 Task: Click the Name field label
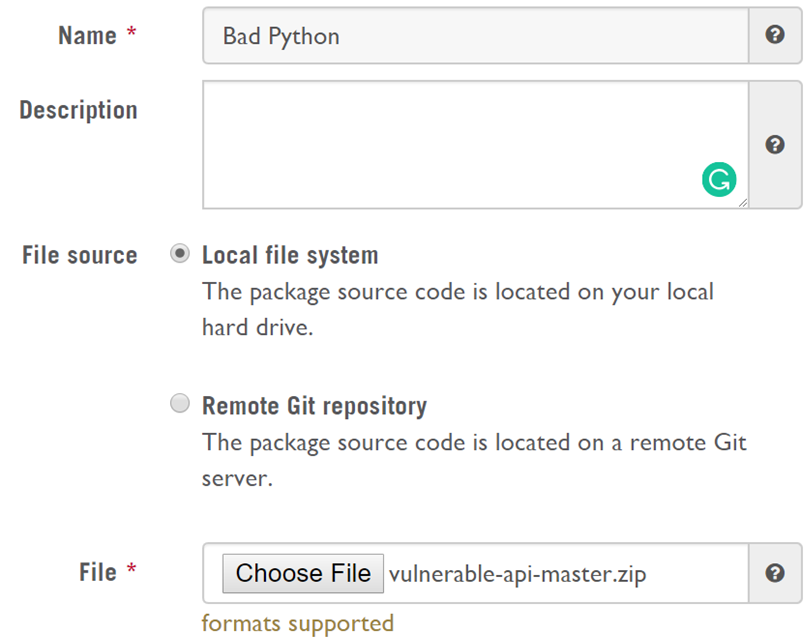87,36
